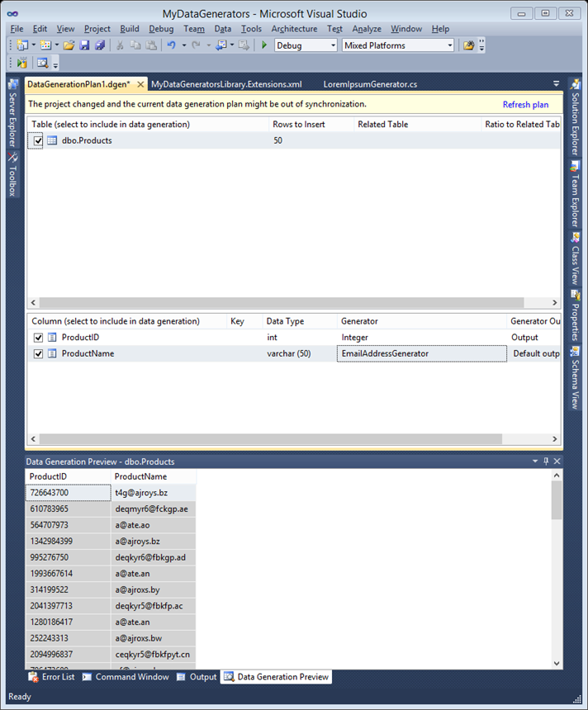Save the current file with the disk icon
The width and height of the screenshot is (588, 710).
click(85, 45)
